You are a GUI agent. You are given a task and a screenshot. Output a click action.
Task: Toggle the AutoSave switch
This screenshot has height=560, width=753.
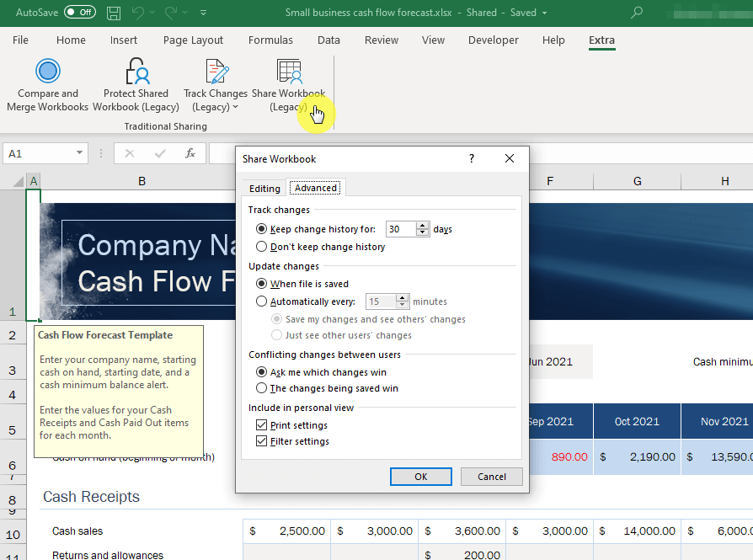point(80,13)
